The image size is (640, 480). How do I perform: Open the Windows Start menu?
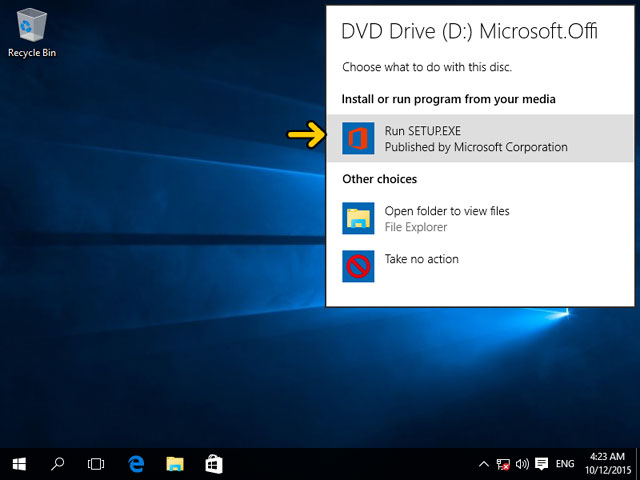[19, 464]
